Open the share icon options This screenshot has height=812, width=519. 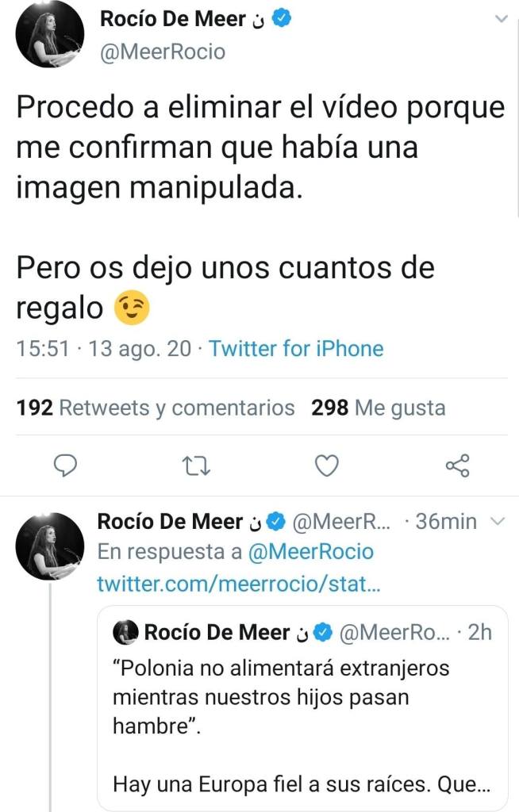click(x=457, y=466)
